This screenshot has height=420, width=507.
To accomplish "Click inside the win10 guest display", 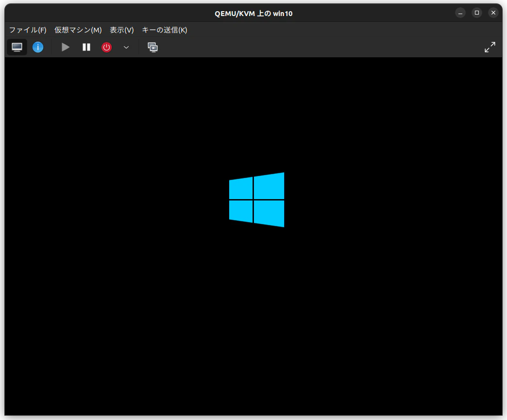I will pos(253,236).
